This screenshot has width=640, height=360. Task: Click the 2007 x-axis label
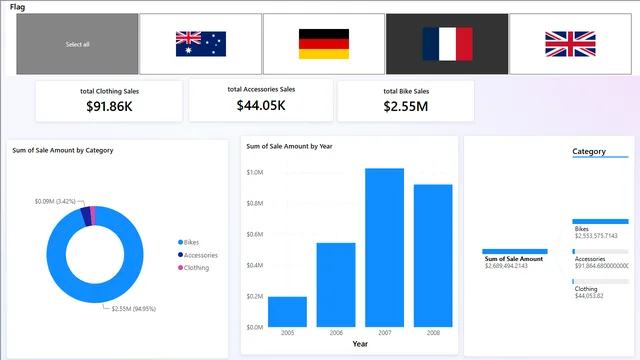(384, 333)
